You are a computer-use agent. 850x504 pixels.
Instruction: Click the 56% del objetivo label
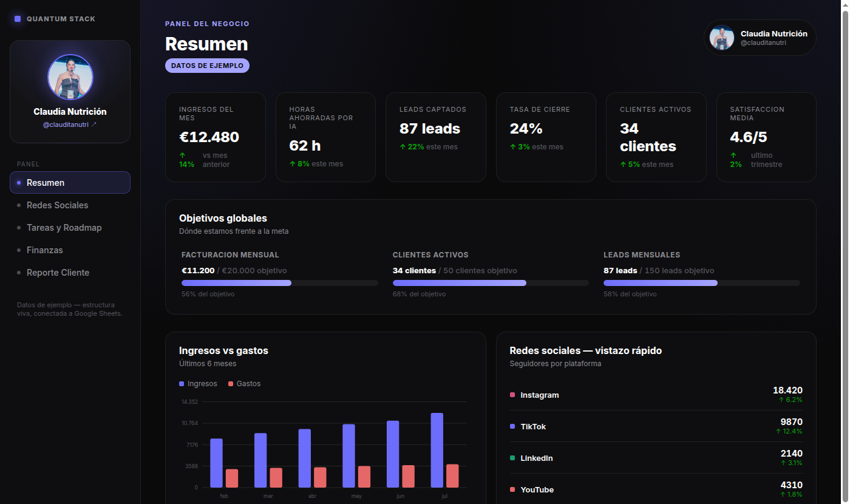208,294
